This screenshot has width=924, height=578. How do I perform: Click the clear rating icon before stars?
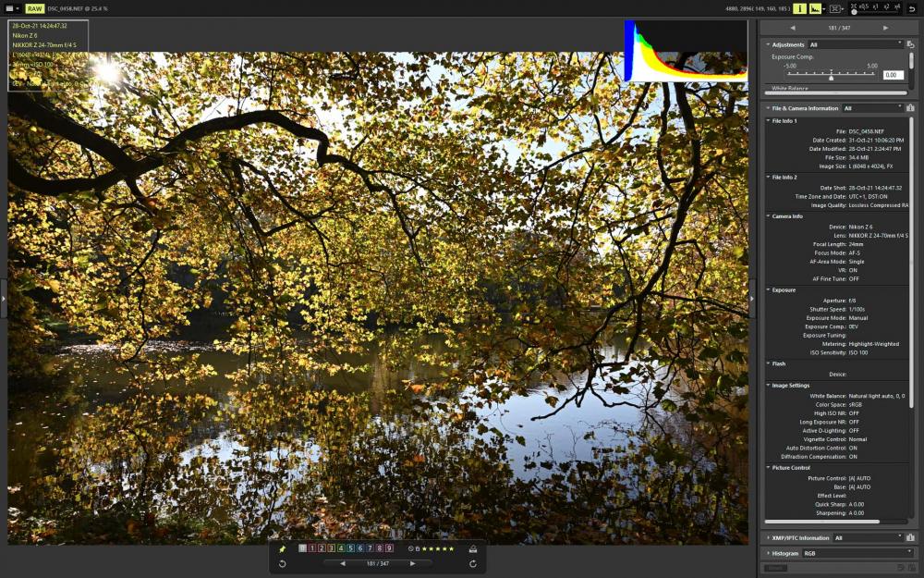pos(411,548)
